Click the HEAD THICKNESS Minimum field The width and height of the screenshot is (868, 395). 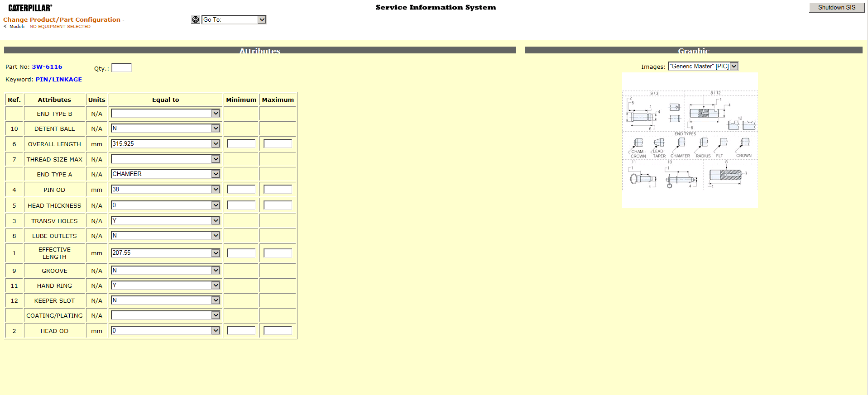241,205
